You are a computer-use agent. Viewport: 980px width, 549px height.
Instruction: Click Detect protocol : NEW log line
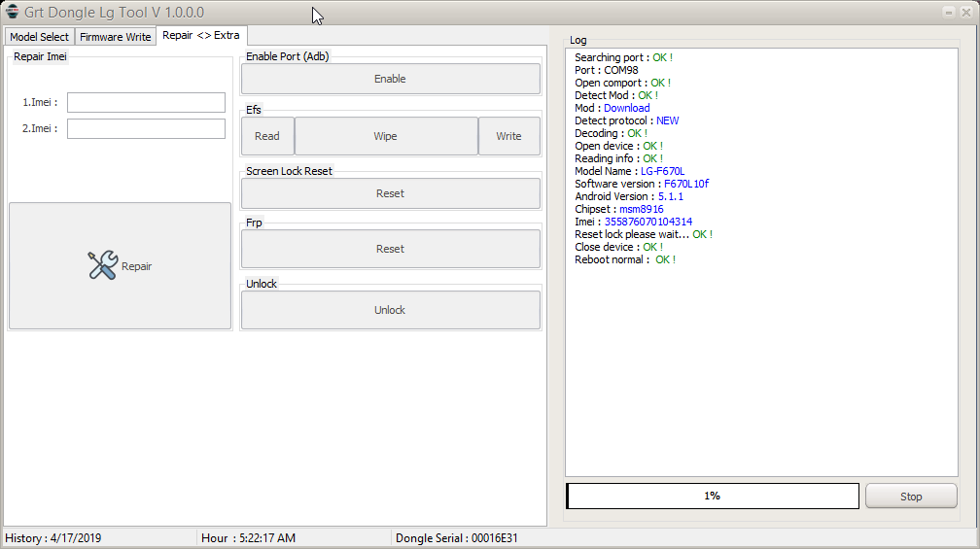point(626,120)
